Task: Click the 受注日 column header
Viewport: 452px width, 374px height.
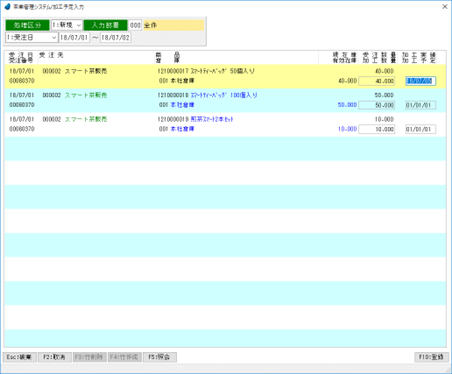Action: pos(21,55)
